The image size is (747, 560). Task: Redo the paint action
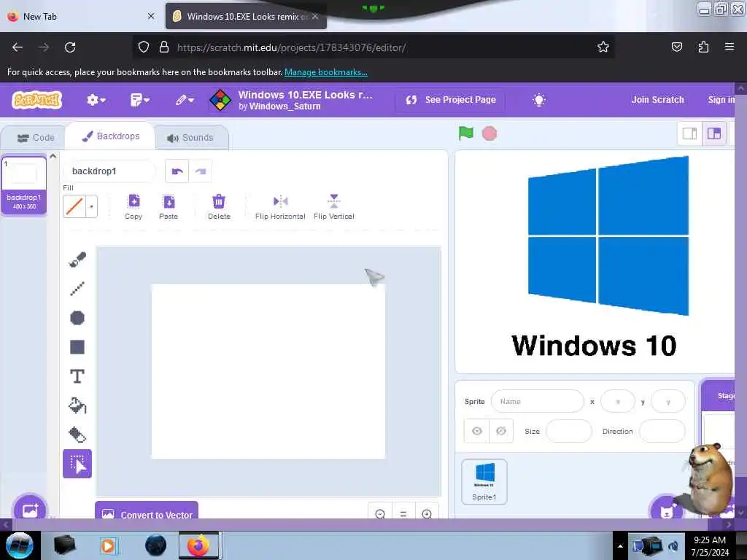pyautogui.click(x=201, y=171)
